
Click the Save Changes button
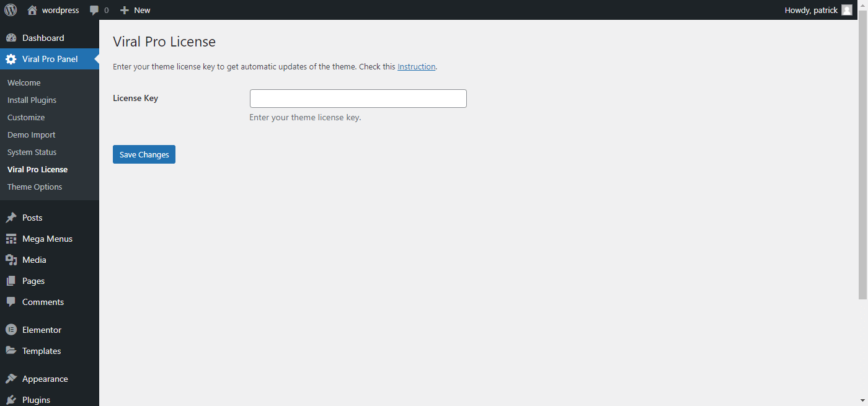click(144, 154)
